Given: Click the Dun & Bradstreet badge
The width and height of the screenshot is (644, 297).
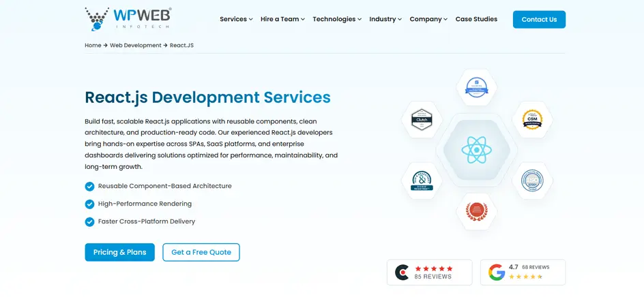Looking at the screenshot, I should (x=422, y=181).
